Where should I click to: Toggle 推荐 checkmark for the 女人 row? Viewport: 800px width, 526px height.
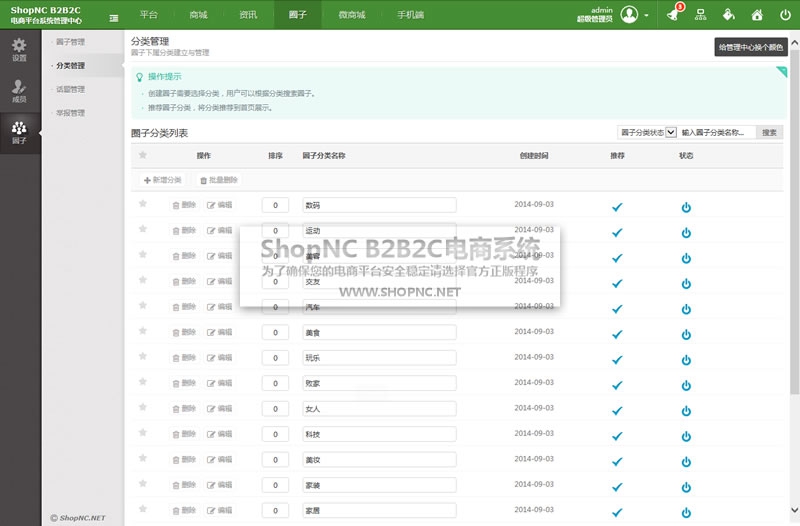[x=617, y=411]
